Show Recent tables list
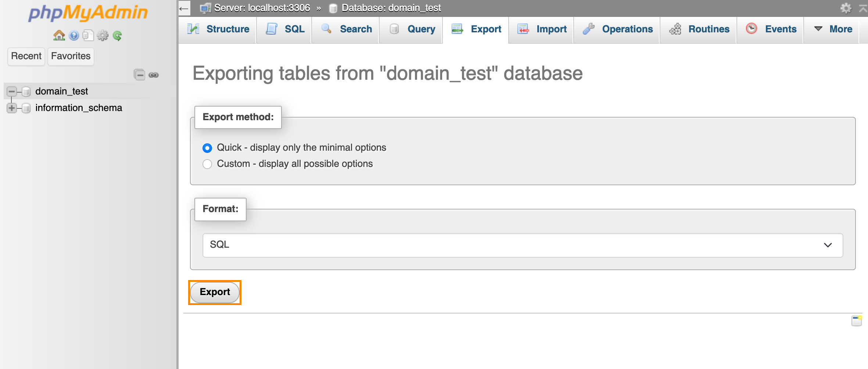The image size is (868, 369). click(26, 56)
